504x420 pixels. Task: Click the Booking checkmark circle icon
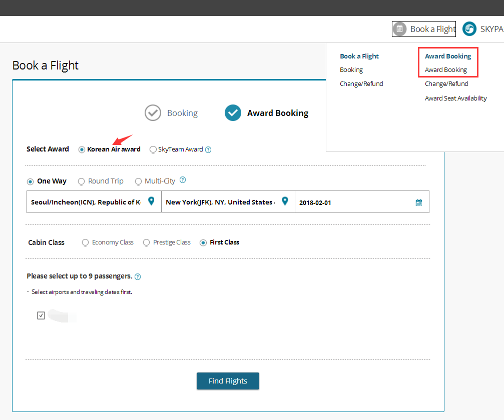click(x=153, y=112)
